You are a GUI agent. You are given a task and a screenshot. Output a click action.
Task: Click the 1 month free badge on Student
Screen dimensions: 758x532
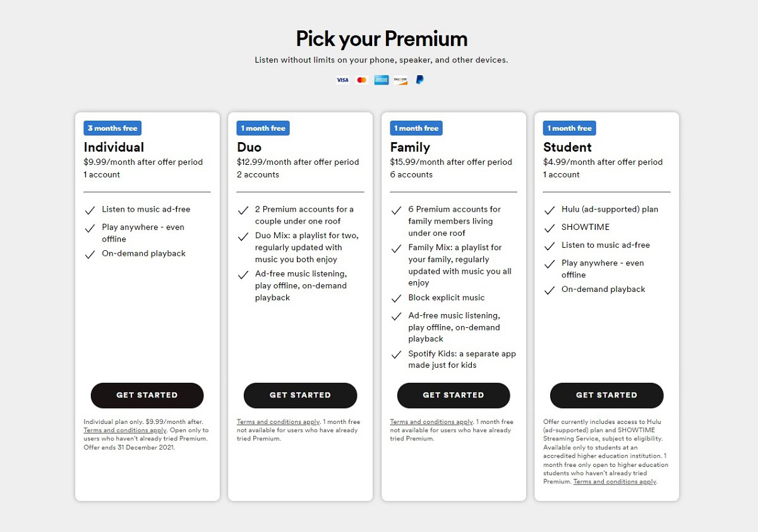click(x=569, y=128)
